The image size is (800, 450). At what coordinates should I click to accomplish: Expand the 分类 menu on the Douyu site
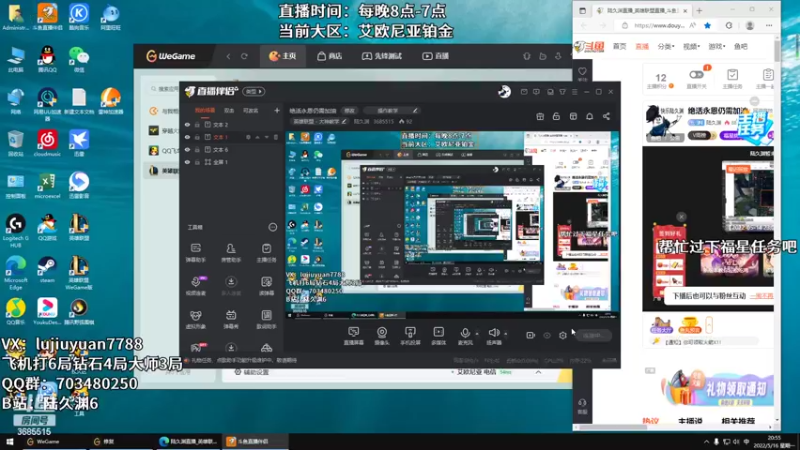pos(666,46)
